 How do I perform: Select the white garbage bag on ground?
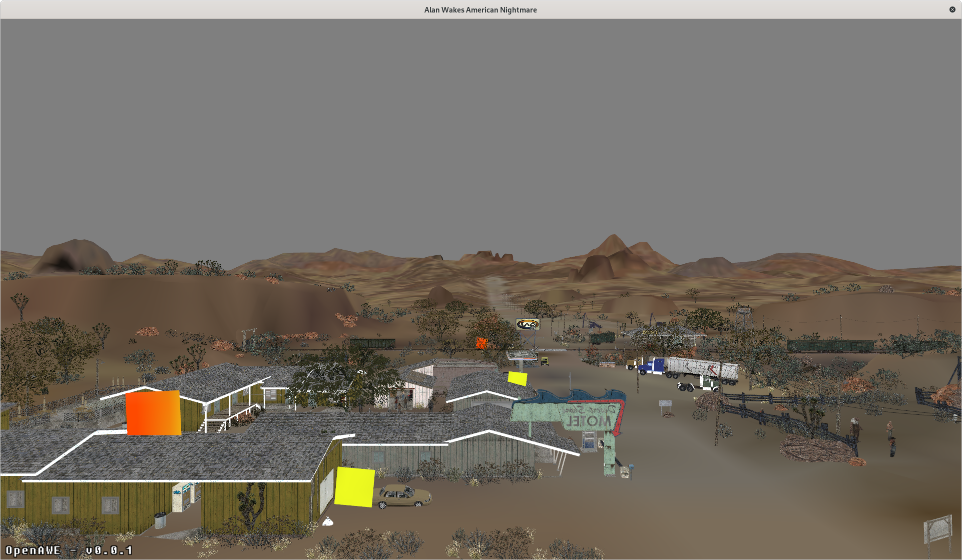[327, 521]
